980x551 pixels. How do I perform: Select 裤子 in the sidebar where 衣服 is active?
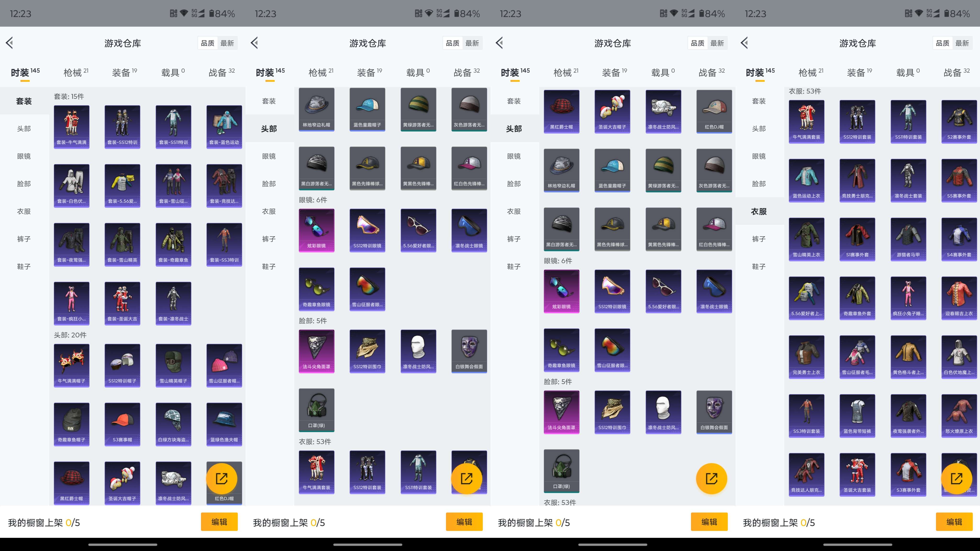point(759,239)
